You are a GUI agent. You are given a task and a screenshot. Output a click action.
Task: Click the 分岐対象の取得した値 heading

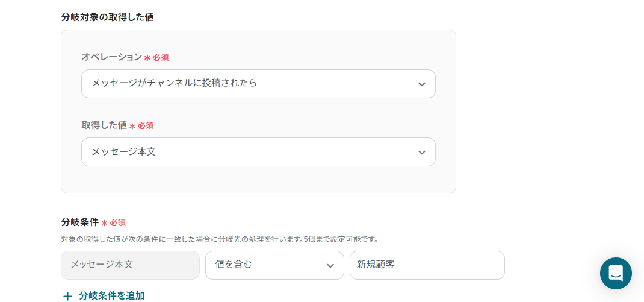click(x=107, y=17)
